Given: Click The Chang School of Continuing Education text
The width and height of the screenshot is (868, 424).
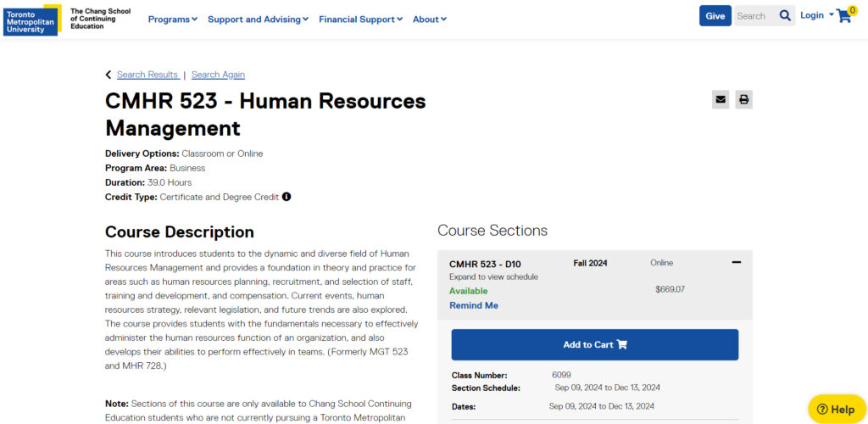Looking at the screenshot, I should (x=101, y=19).
